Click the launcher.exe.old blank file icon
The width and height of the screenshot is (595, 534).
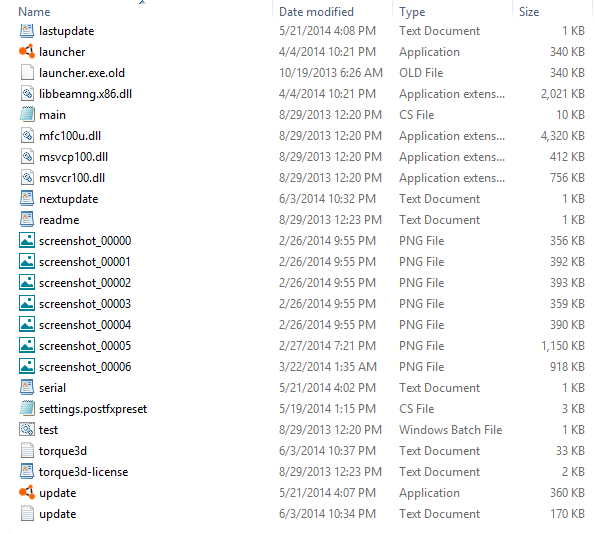tap(27, 72)
